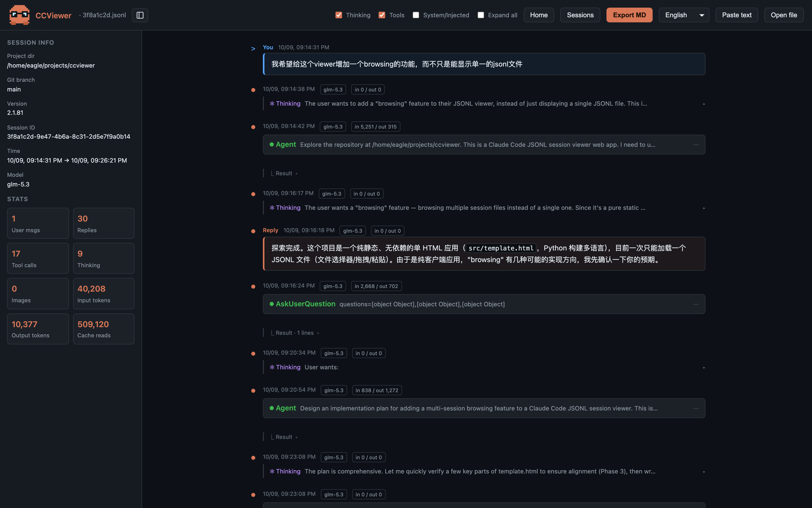Click the Tool calls stat card
This screenshot has height=508, width=812.
click(38, 258)
